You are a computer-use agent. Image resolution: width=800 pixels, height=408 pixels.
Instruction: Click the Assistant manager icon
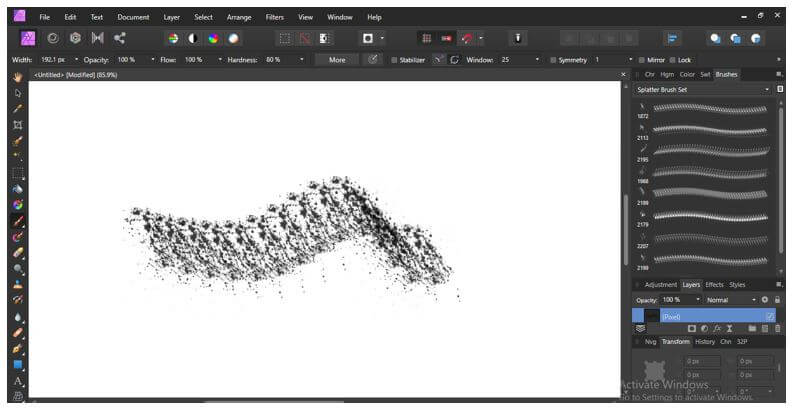[517, 38]
